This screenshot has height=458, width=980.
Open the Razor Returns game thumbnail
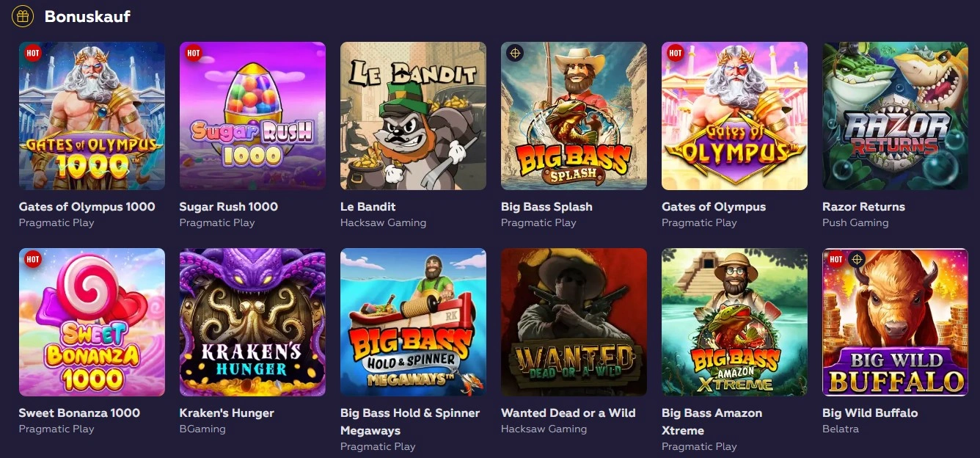point(895,116)
